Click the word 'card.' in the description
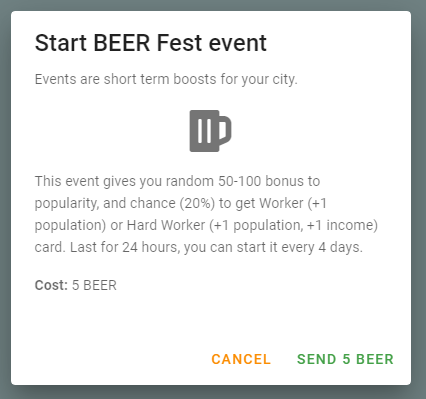426x399 pixels. coord(50,247)
